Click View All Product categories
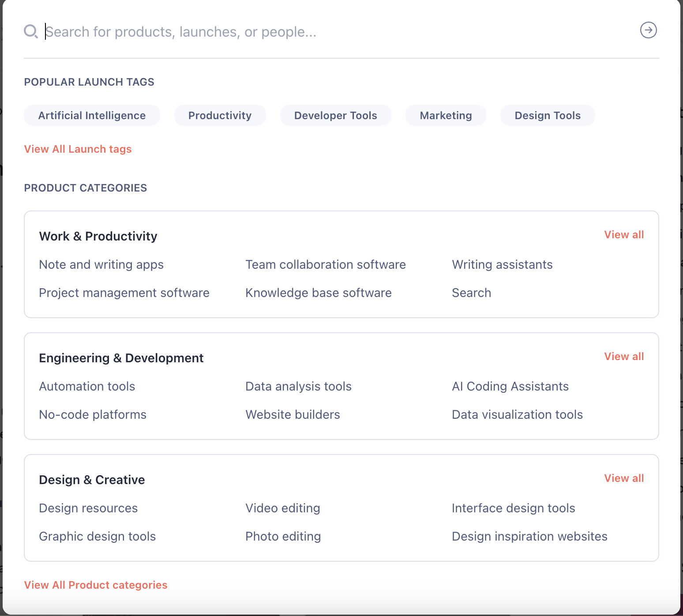 tap(96, 585)
